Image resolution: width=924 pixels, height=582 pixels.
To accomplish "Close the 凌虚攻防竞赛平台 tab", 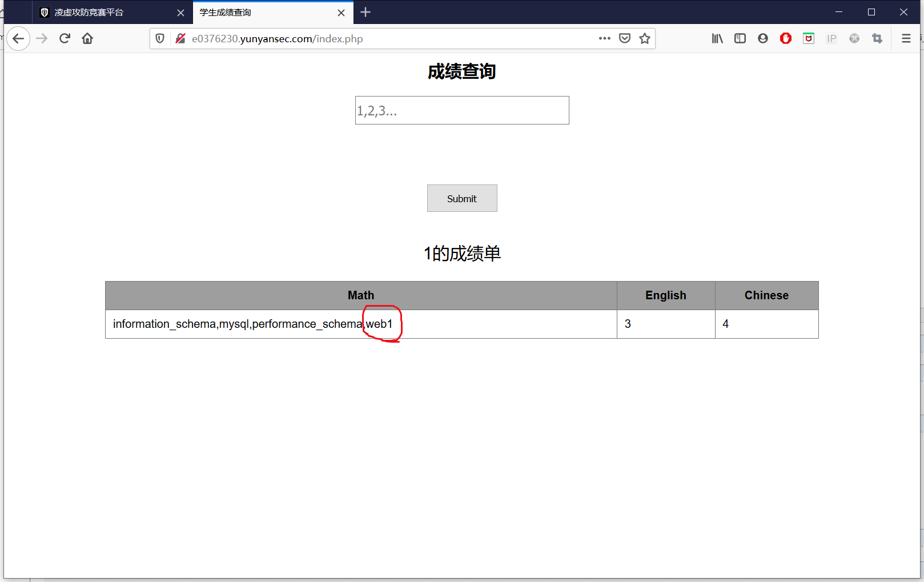I will click(180, 13).
